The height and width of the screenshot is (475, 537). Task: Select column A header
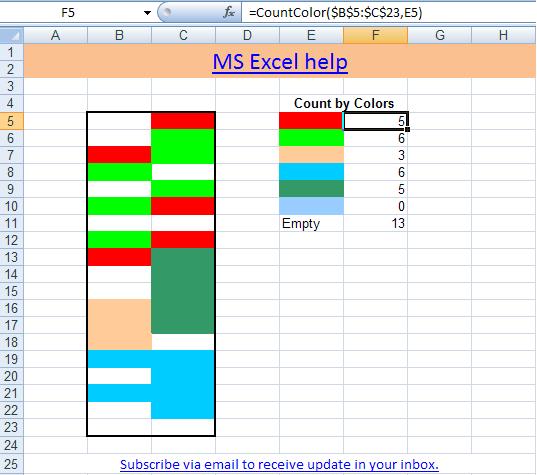point(55,35)
